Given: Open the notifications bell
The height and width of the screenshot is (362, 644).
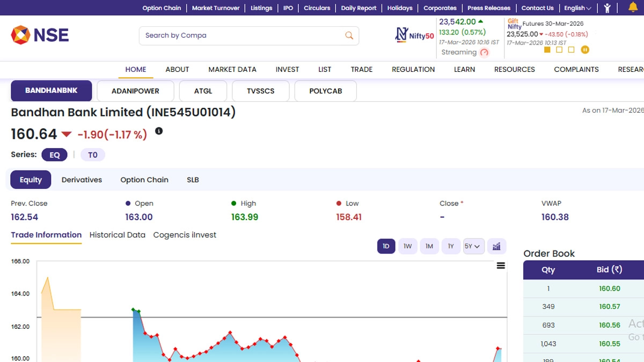Looking at the screenshot, I should pos(633,8).
